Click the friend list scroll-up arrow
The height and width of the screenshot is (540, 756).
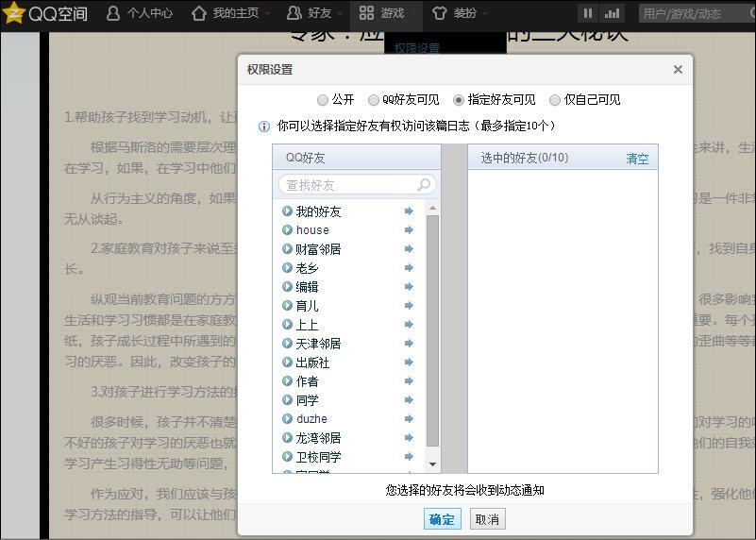coord(432,209)
